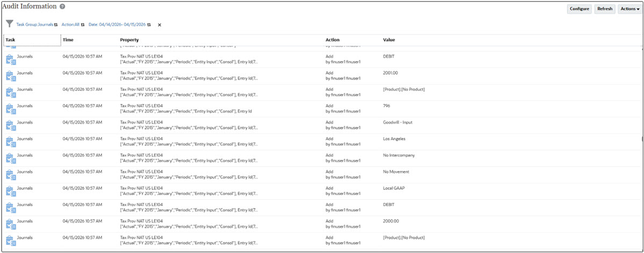Change the Date 04/14/2026- 04/15/2026 filter
Viewport: 644px width, 253px height.
click(117, 25)
